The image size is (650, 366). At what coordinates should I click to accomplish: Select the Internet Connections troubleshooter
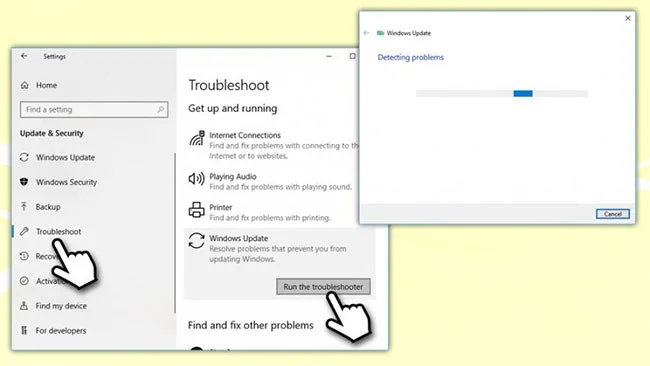pyautogui.click(x=274, y=145)
